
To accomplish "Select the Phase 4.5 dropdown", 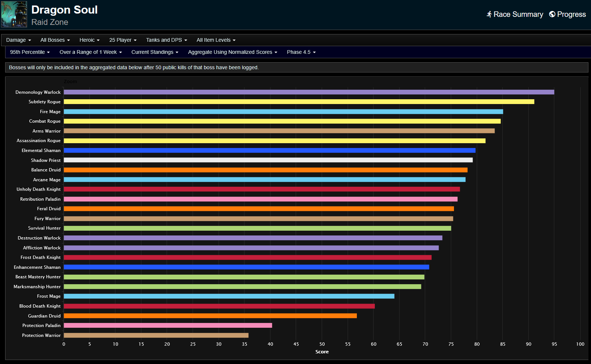I will click(x=301, y=52).
